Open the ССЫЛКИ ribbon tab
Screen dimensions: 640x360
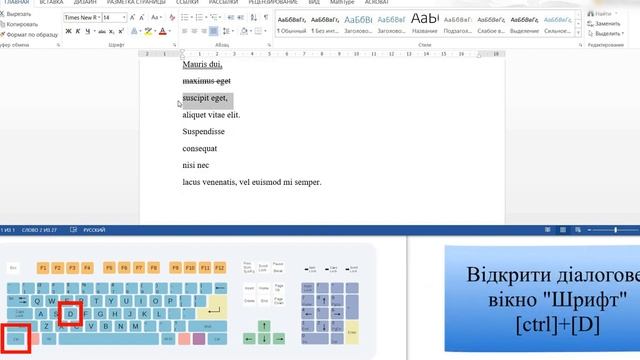[187, 2]
